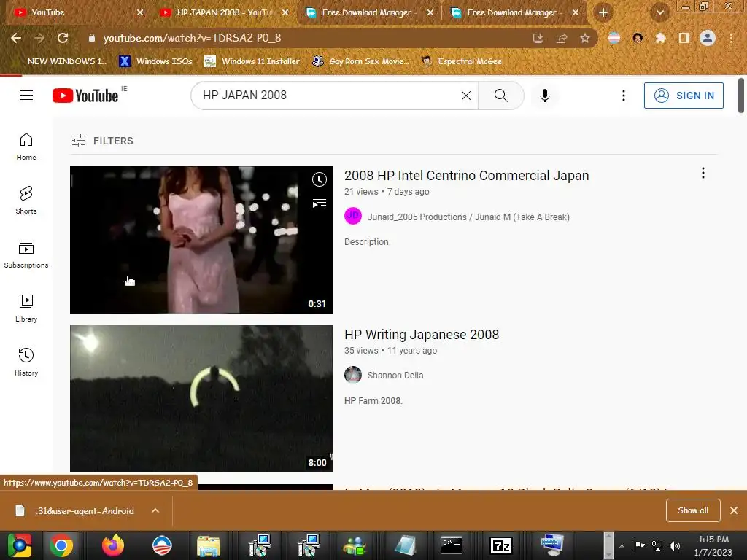This screenshot has width=747, height=560.
Task: Click Watch later clock icon on first video
Action: [320, 179]
